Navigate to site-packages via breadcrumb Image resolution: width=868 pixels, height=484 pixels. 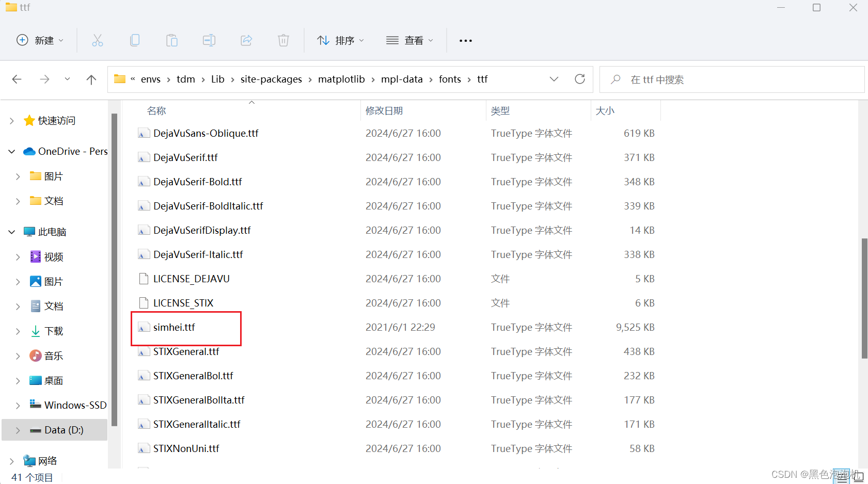[271, 79]
